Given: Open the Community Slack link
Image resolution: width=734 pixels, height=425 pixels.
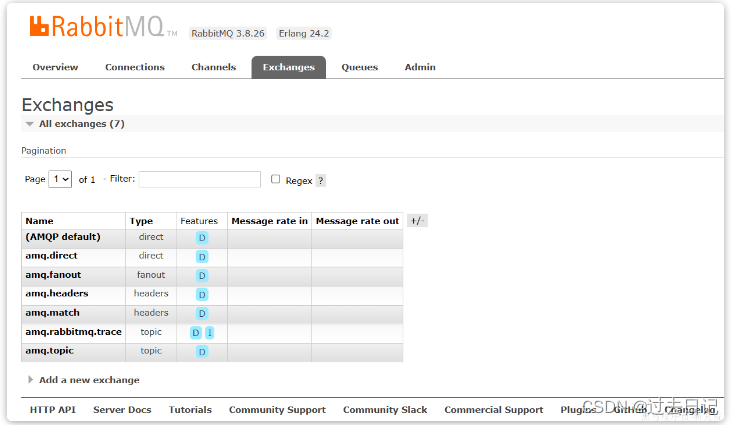Looking at the screenshot, I should coord(385,410).
